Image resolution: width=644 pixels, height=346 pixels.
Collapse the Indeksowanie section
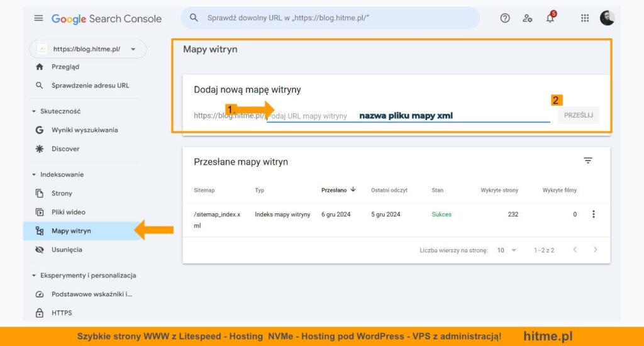tap(34, 175)
